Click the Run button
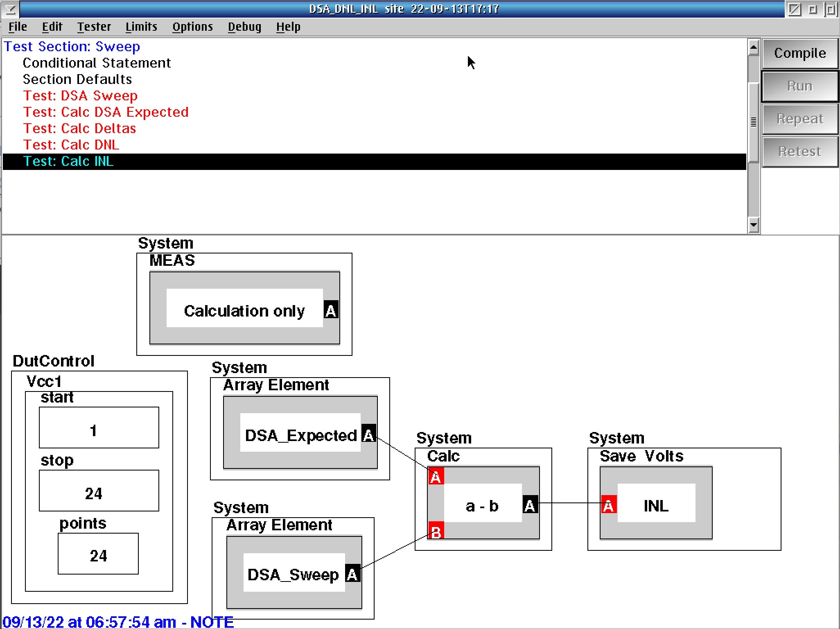Screen dimensions: 840x629 pyautogui.click(x=800, y=86)
